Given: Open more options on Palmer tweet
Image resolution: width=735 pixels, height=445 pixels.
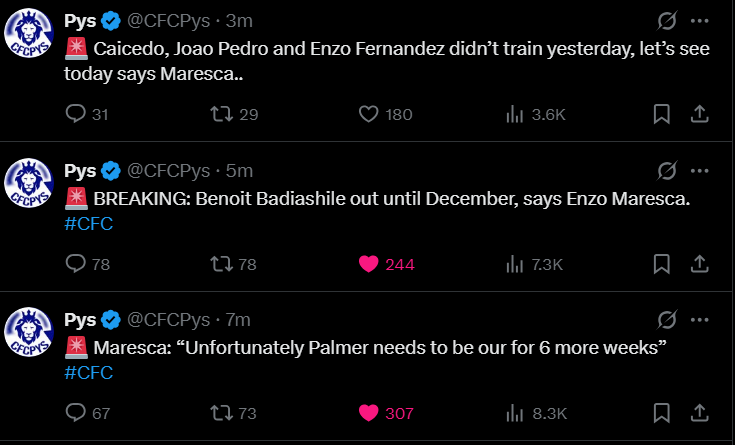Looking at the screenshot, I should point(703,320).
